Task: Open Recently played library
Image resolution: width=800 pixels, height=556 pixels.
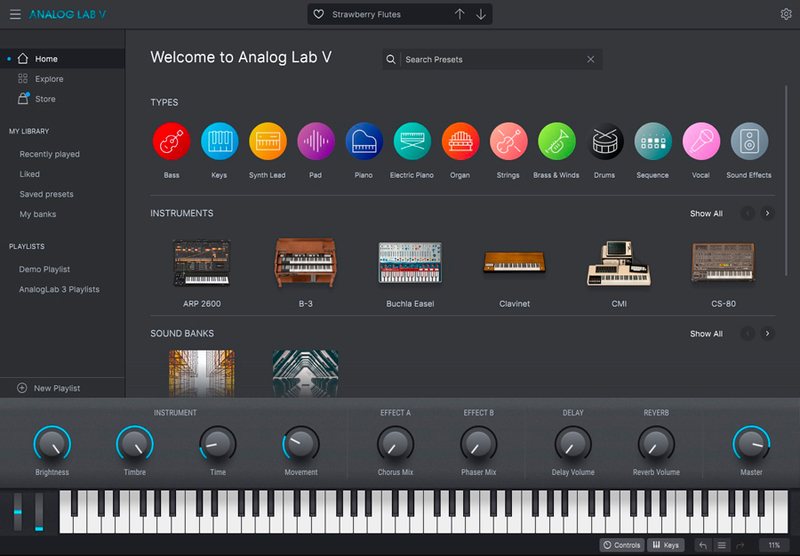Action: tap(49, 154)
